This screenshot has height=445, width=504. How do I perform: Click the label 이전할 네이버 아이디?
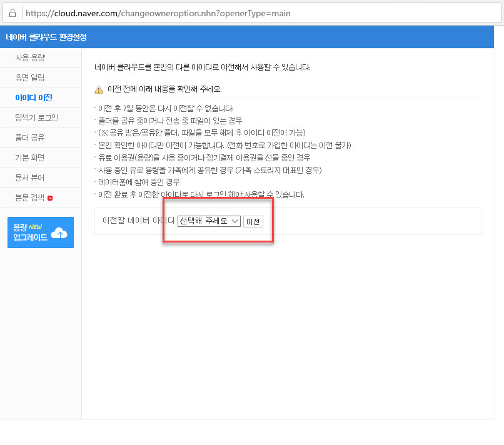tap(138, 221)
